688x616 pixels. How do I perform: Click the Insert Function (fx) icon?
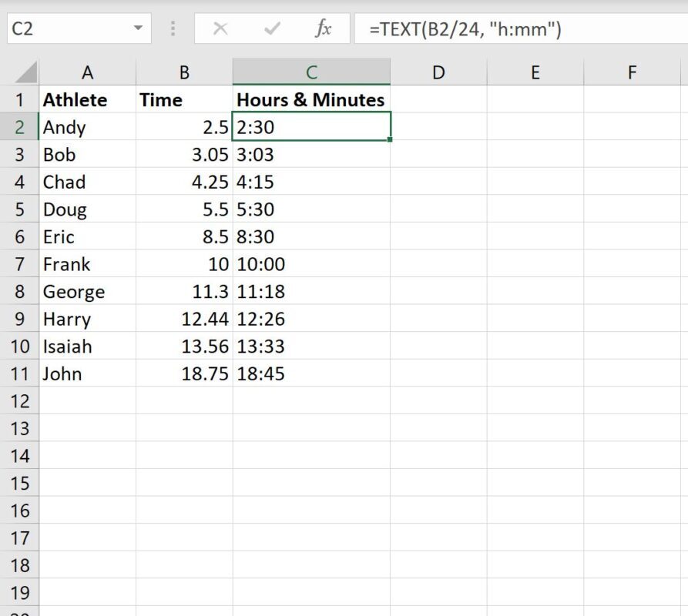(x=323, y=28)
